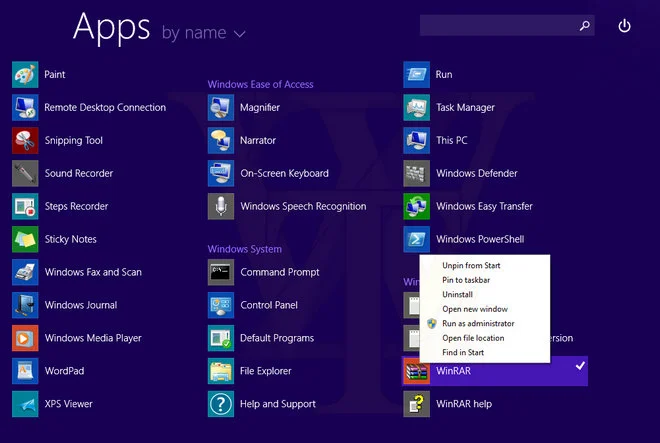Focus the apps search field
Screen dimensions: 660x443
point(507,26)
